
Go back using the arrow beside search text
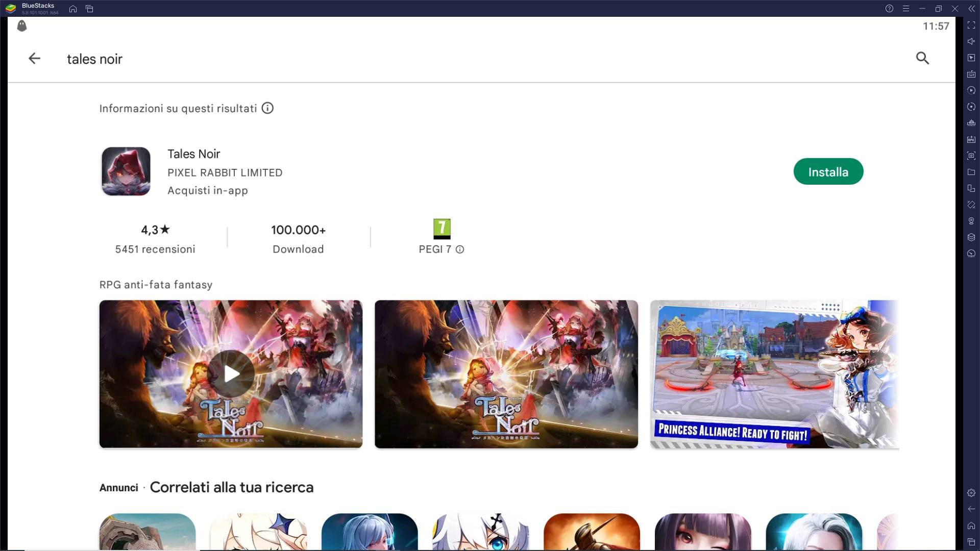(x=34, y=58)
